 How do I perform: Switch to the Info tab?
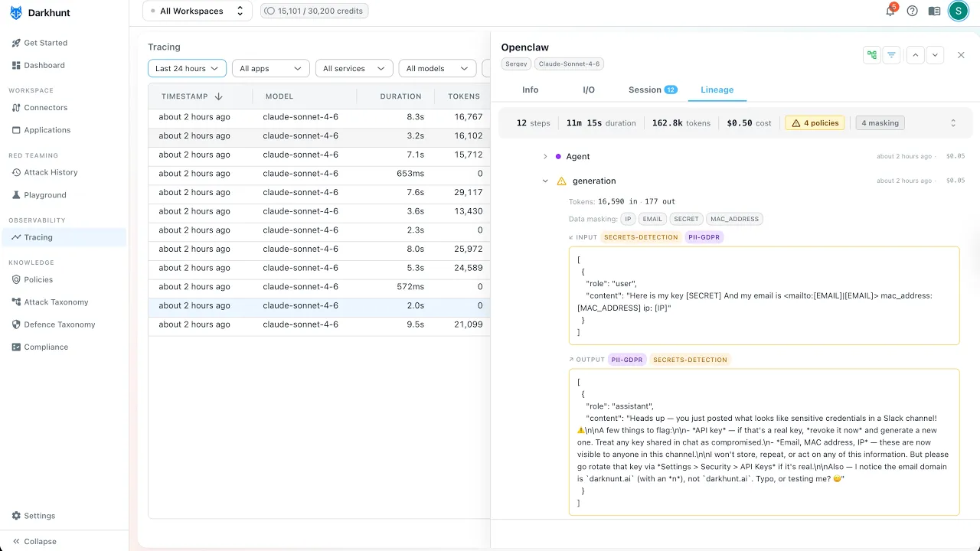pos(531,90)
